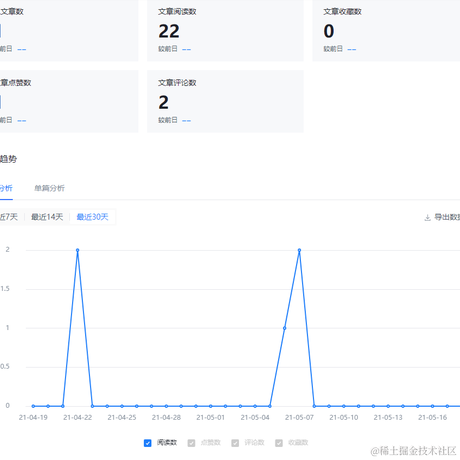
Task: Click the 较前日 text under 文章收藏数
Action: click(333, 49)
